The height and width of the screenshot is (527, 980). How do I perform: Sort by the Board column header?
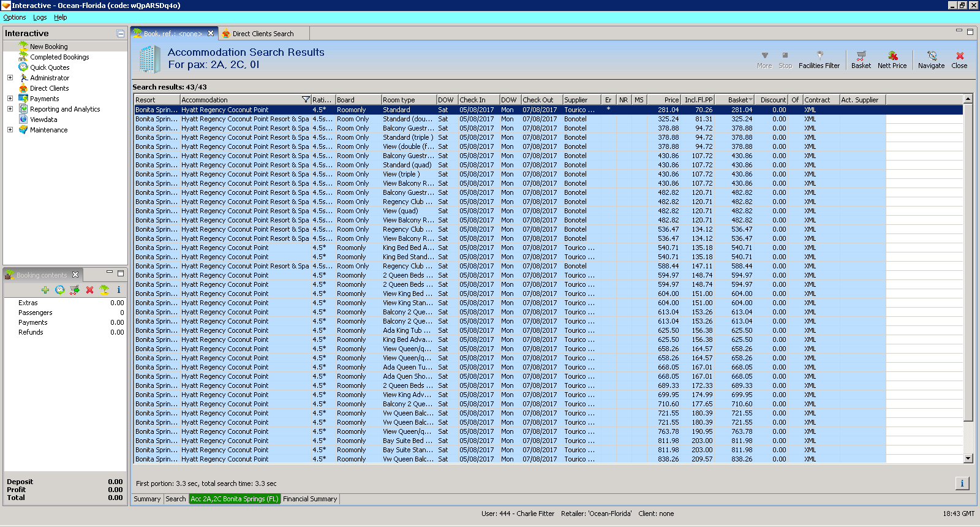coord(358,100)
